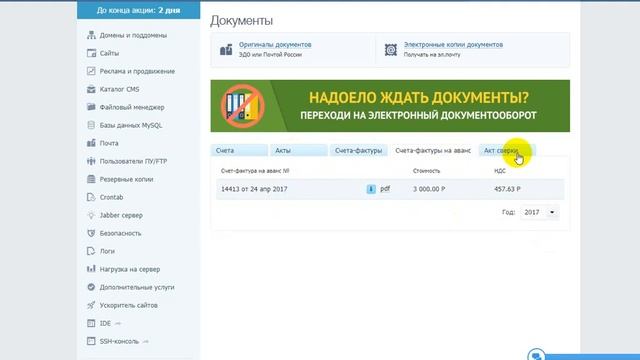
Task: Click the Почта sidebar icon
Action: click(91, 143)
